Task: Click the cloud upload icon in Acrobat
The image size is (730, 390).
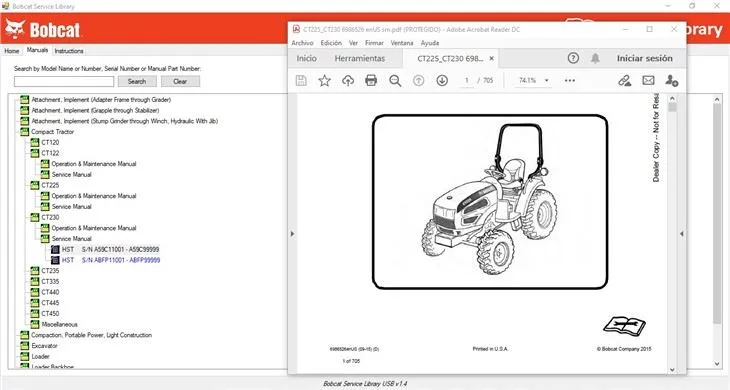Action: [348, 81]
